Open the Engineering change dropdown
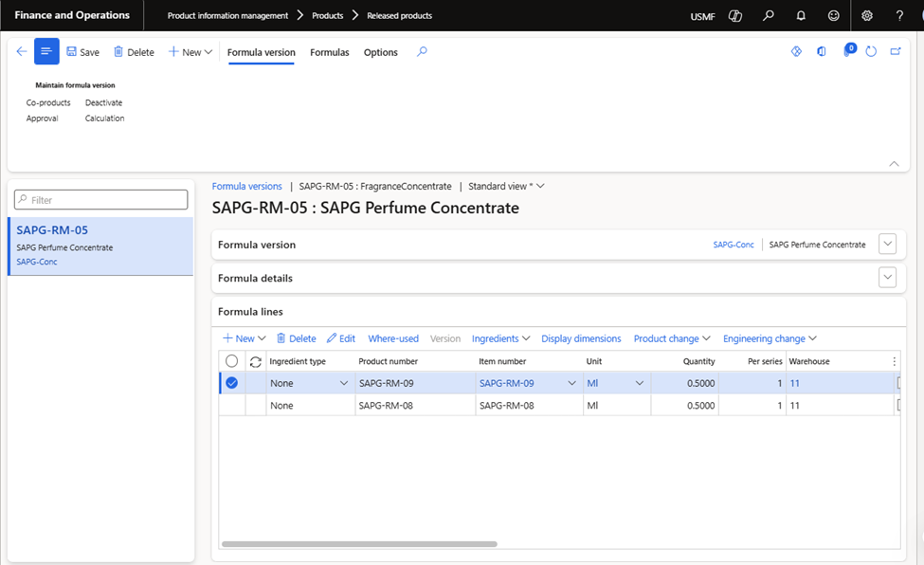Image resolution: width=924 pixels, height=565 pixels. point(770,337)
